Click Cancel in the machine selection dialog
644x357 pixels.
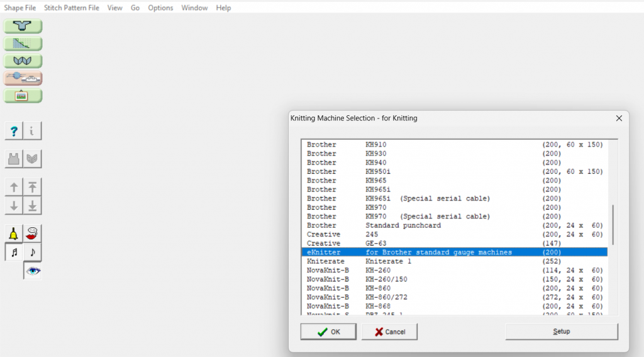tap(389, 332)
